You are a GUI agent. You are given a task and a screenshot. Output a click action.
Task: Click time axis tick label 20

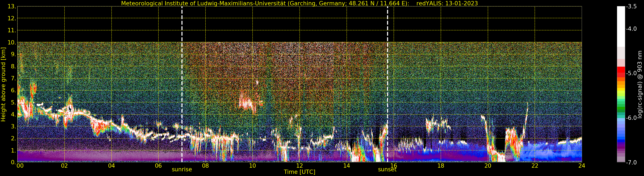click(488, 166)
